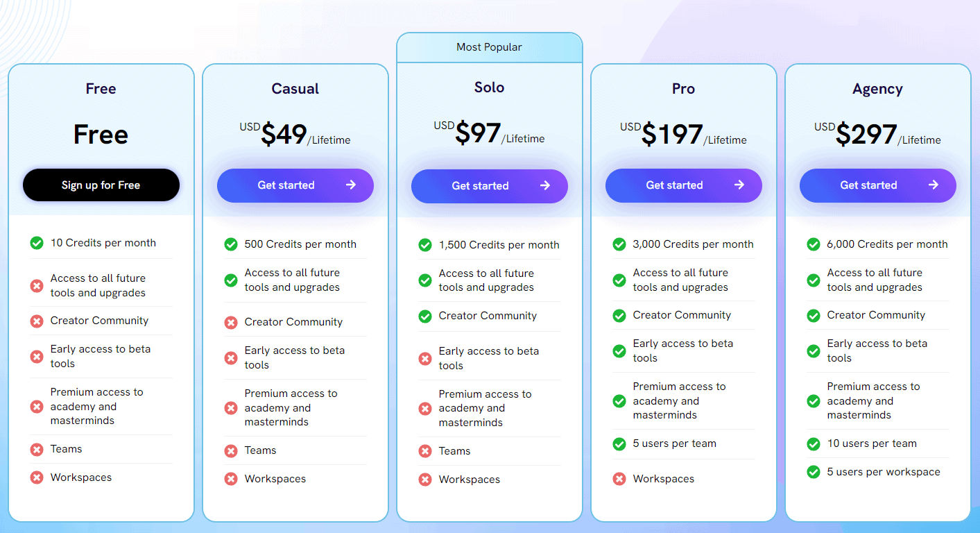The image size is (980, 533).
Task: Click Get started on the Pro plan
Action: [684, 185]
